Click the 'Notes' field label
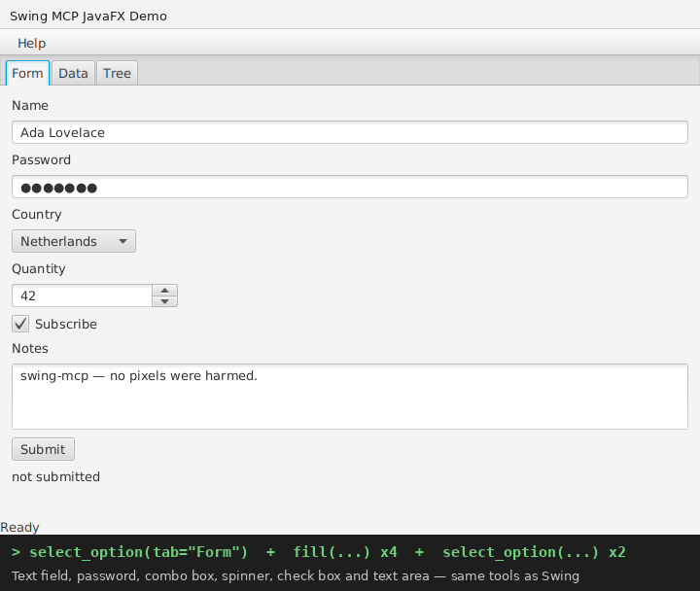Screen dimensions: 700x591 coord(30,348)
